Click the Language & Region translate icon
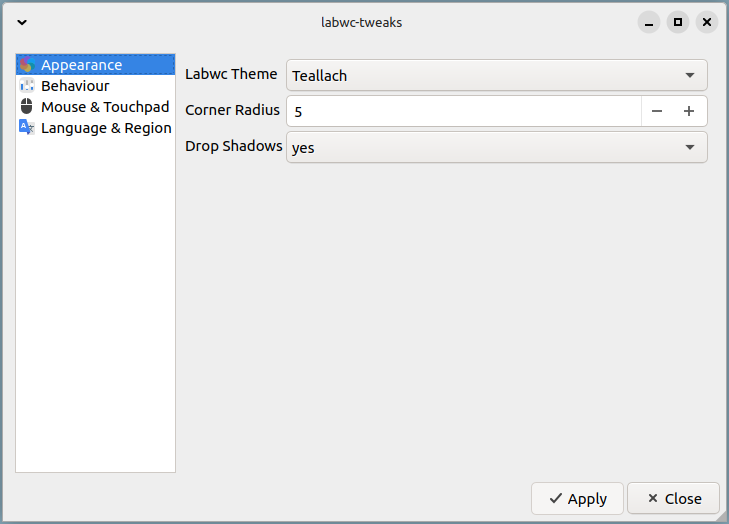Screen dimensions: 729x524 click(x=27, y=128)
